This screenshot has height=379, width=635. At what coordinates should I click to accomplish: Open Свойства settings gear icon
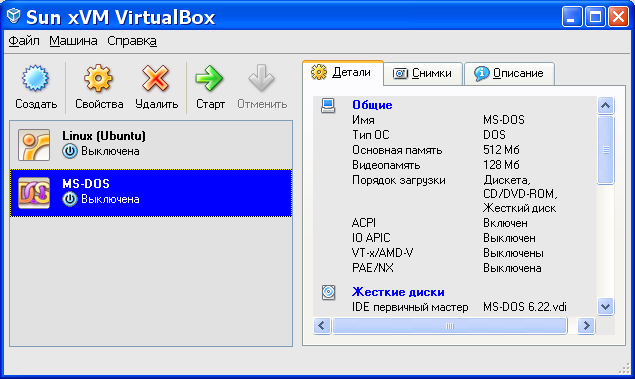(x=98, y=78)
